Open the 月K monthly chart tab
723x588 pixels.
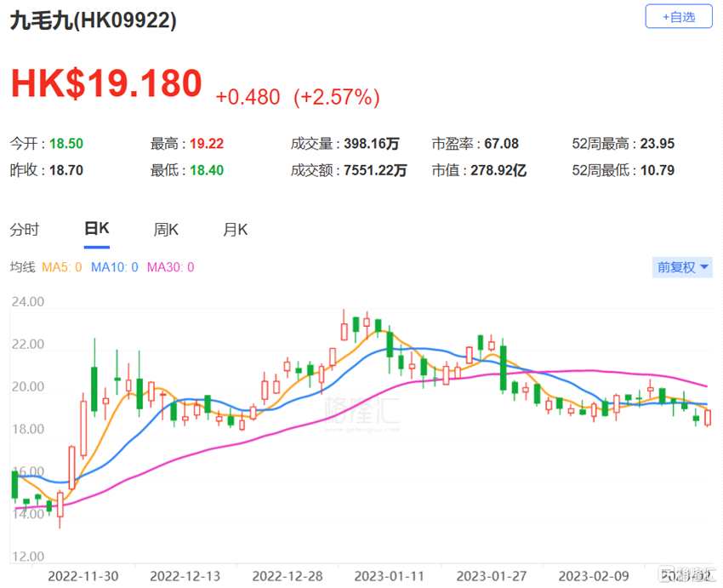pos(235,229)
